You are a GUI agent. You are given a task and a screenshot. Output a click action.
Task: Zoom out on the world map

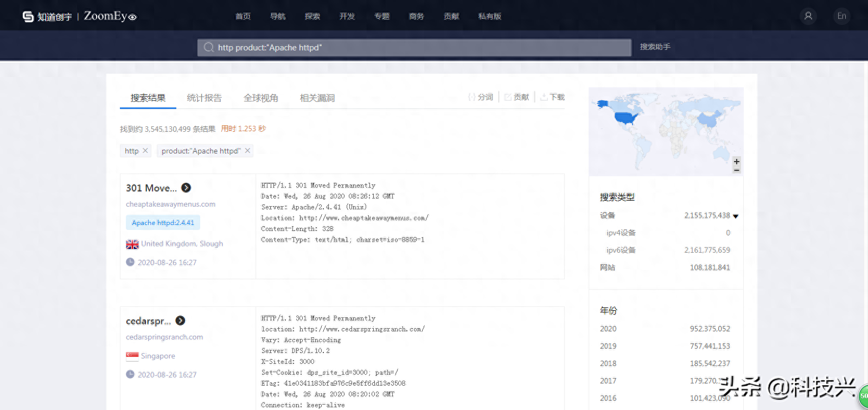(x=736, y=170)
